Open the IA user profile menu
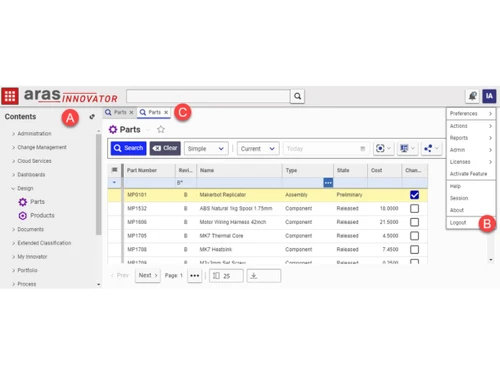 click(489, 96)
